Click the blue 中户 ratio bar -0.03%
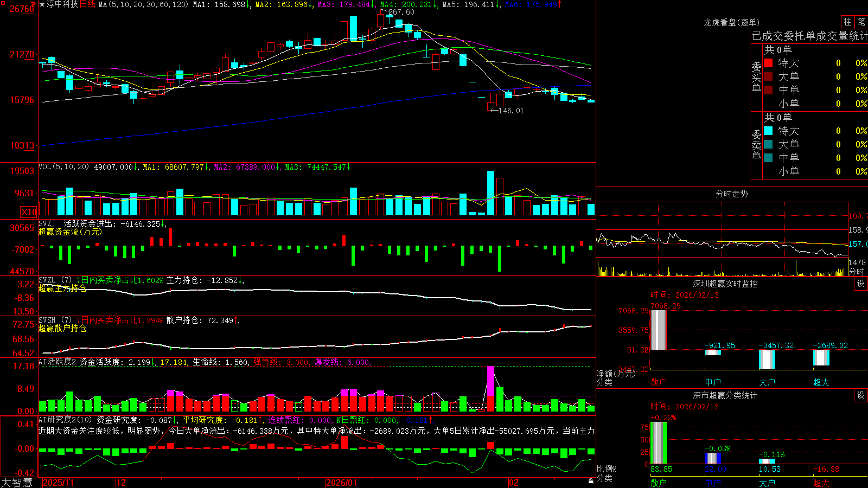Viewport: 868px width, 488px height. click(x=713, y=458)
